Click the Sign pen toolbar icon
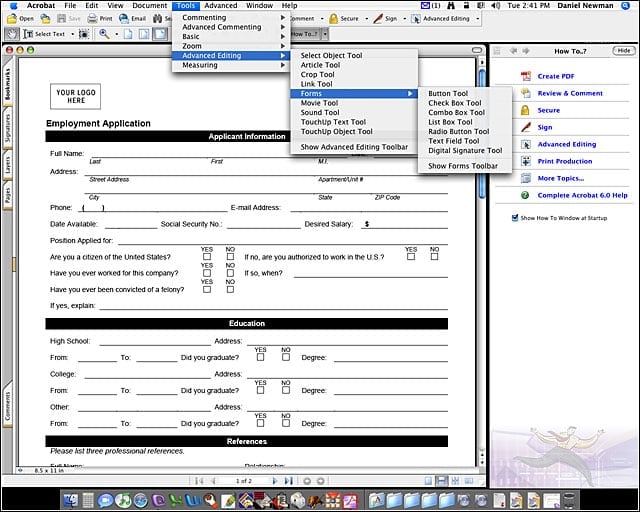 point(378,19)
